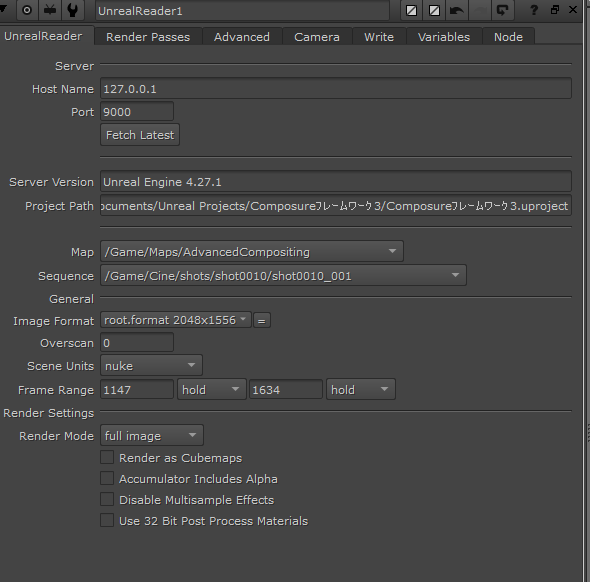Image resolution: width=590 pixels, height=582 pixels.
Task: Click the General section label
Action: (71, 299)
